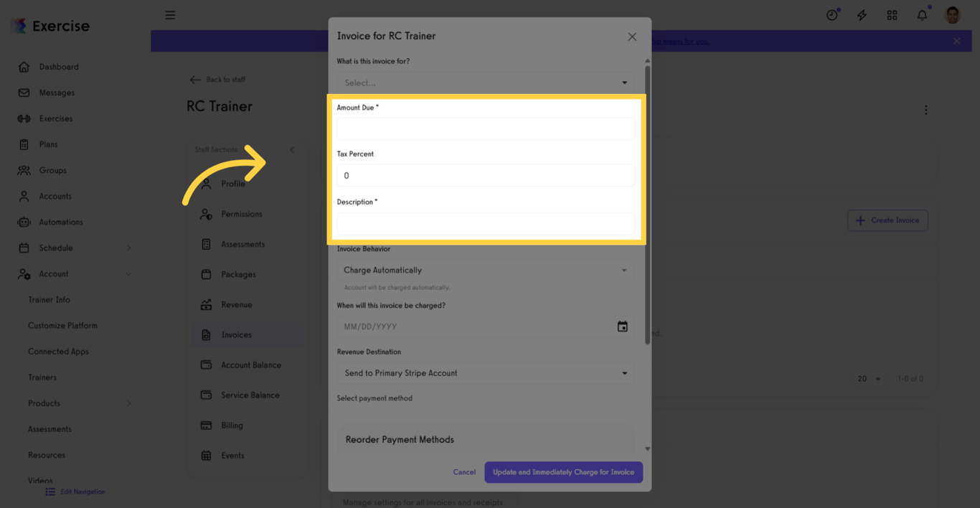The height and width of the screenshot is (508, 980).
Task: Cancel the invoice dialog
Action: 464,472
